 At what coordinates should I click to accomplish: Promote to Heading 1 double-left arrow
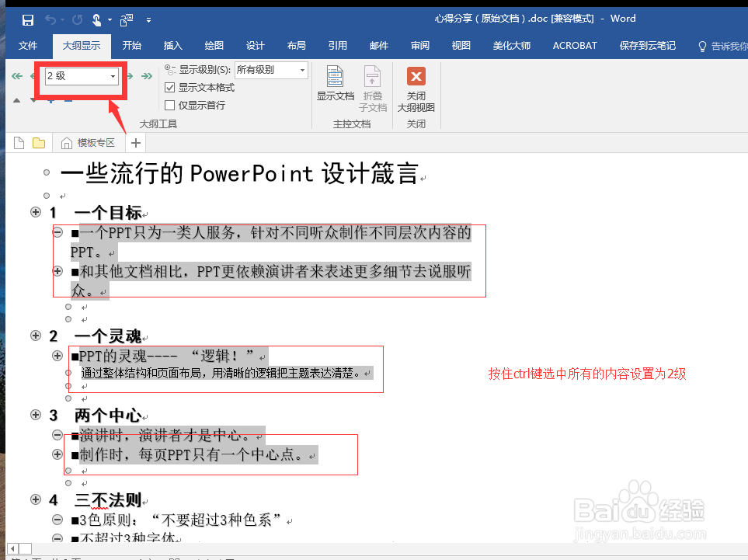click(x=17, y=76)
